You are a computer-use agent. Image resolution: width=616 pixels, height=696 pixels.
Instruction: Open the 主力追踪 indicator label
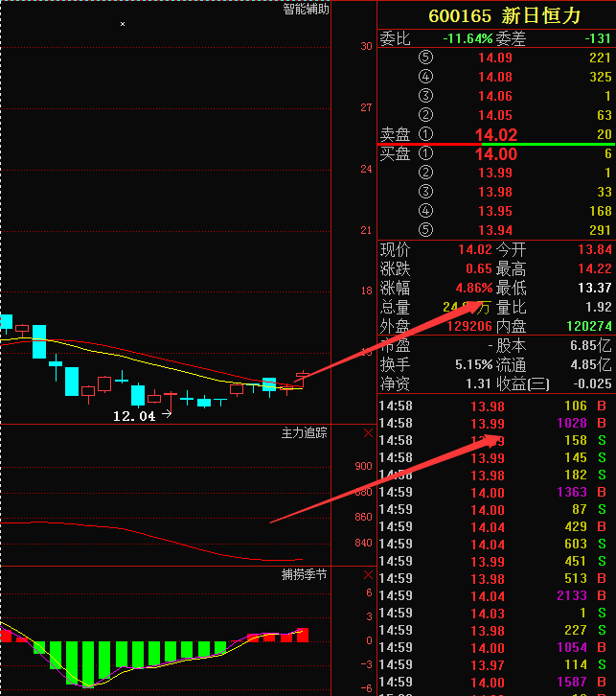[x=304, y=433]
